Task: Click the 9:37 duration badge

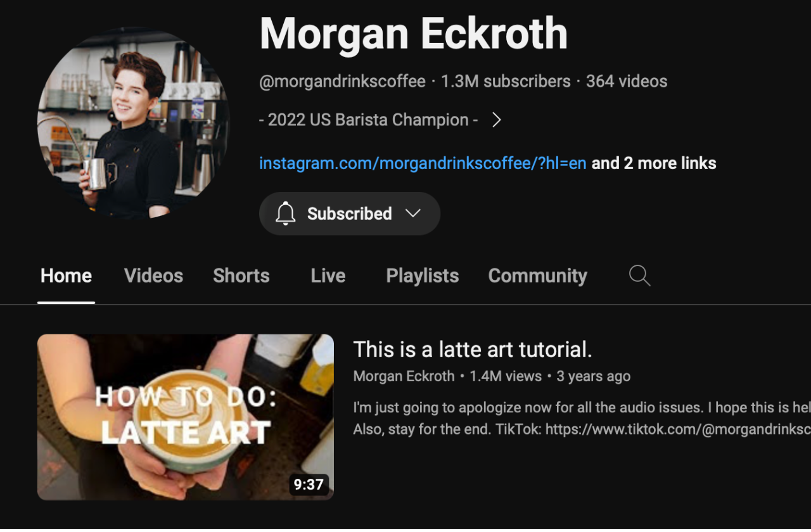Action: (309, 484)
